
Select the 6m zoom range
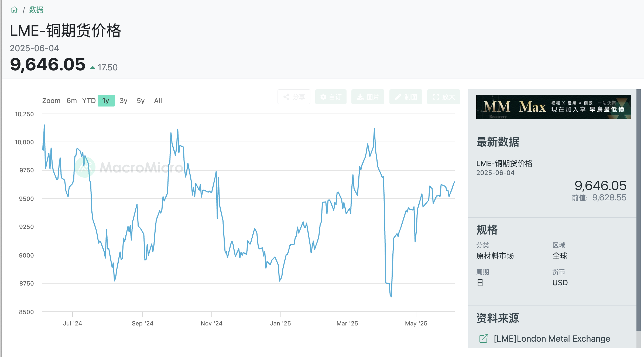point(71,101)
